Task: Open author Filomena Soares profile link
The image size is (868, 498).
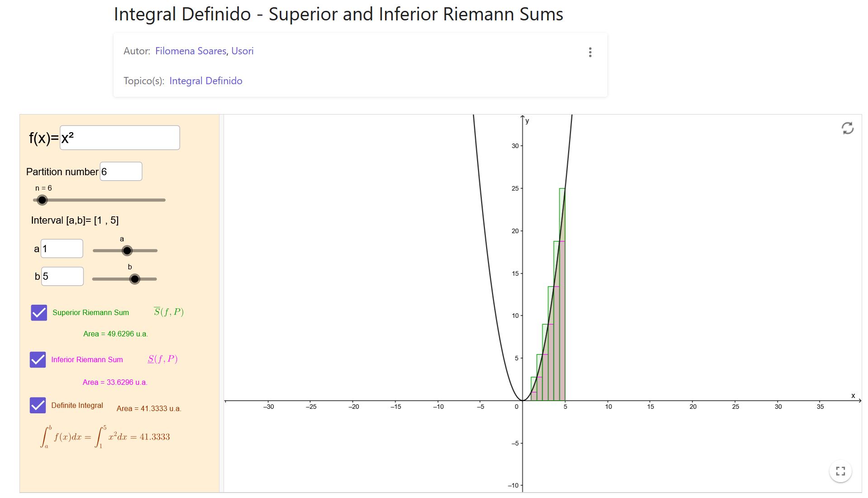Action: coord(191,51)
